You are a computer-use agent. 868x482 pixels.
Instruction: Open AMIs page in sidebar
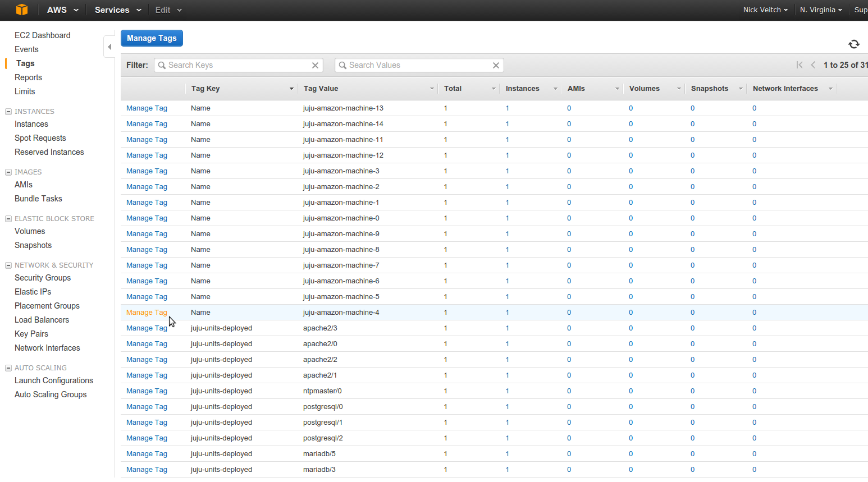(24, 185)
